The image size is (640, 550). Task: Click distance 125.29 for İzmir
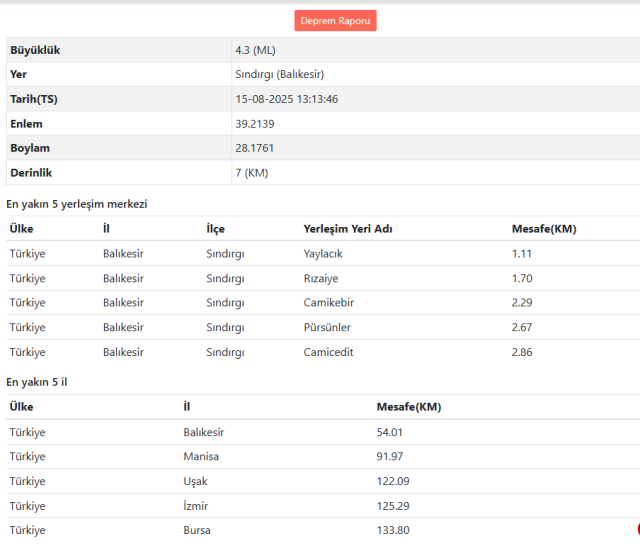[393, 506]
